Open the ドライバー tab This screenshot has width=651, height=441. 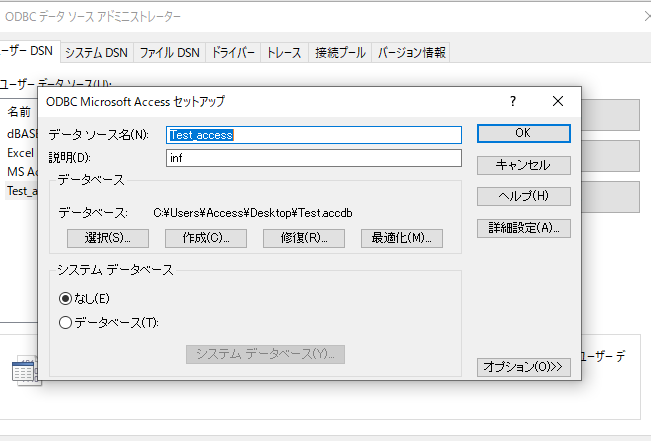coord(233,53)
